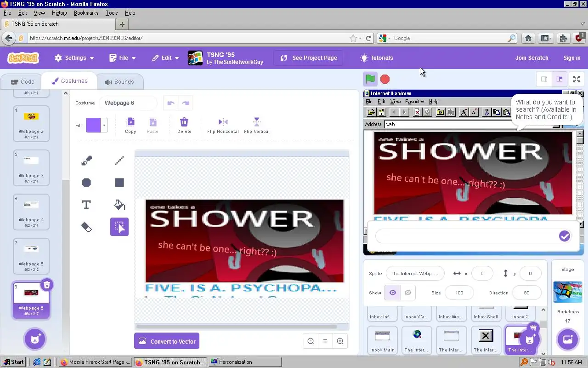This screenshot has height=368, width=588.
Task: Open the Choose a Backdrop button
Action: click(568, 339)
